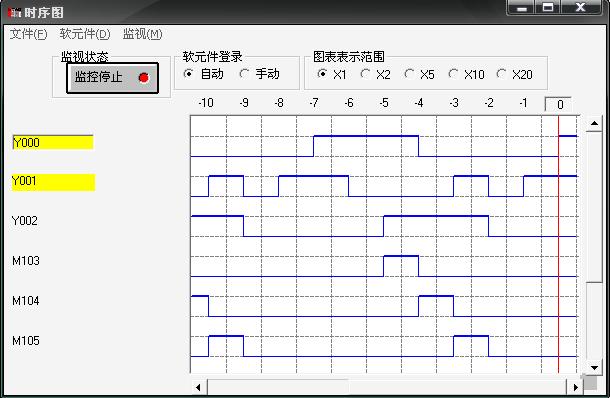Open the 文件(F) menu
This screenshot has height=398, width=610.
[x=28, y=34]
